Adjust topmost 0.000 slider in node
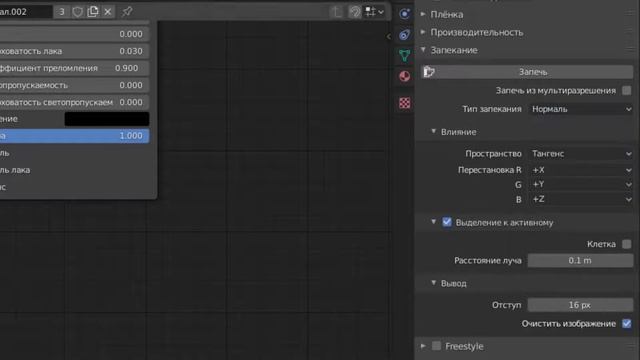This screenshot has width=640, height=360. [74, 34]
